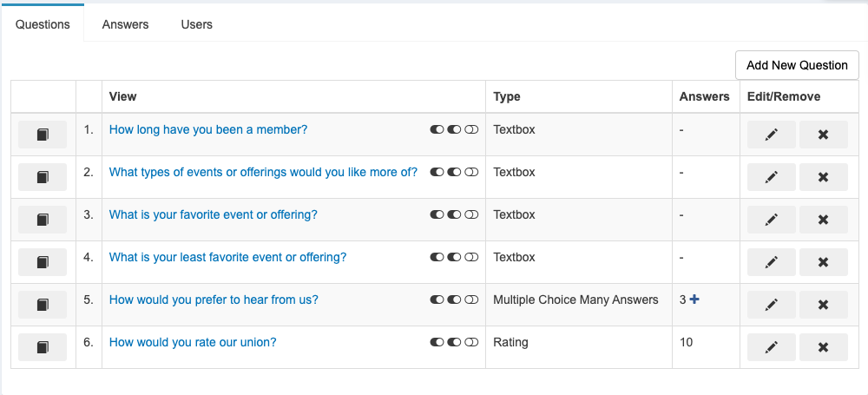Toggle second switch in 'least favorite event' row
This screenshot has height=395, width=868.
pos(454,257)
